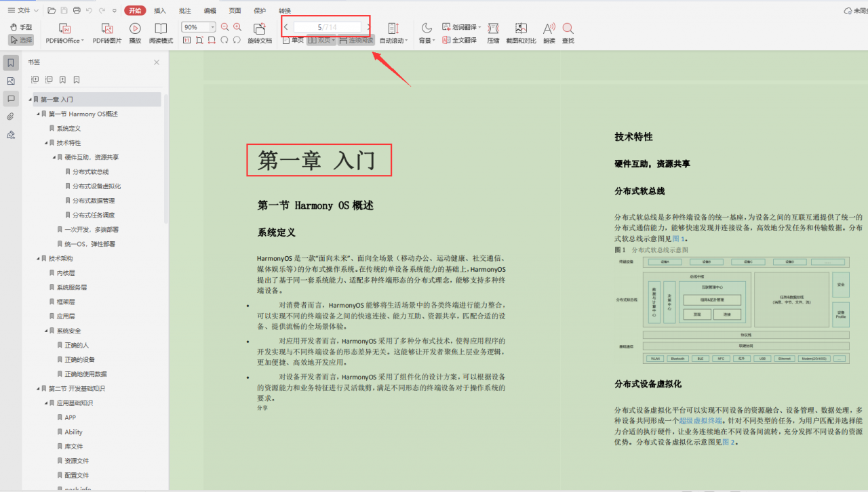Click the page number input field
The image size is (868, 492).
click(327, 27)
